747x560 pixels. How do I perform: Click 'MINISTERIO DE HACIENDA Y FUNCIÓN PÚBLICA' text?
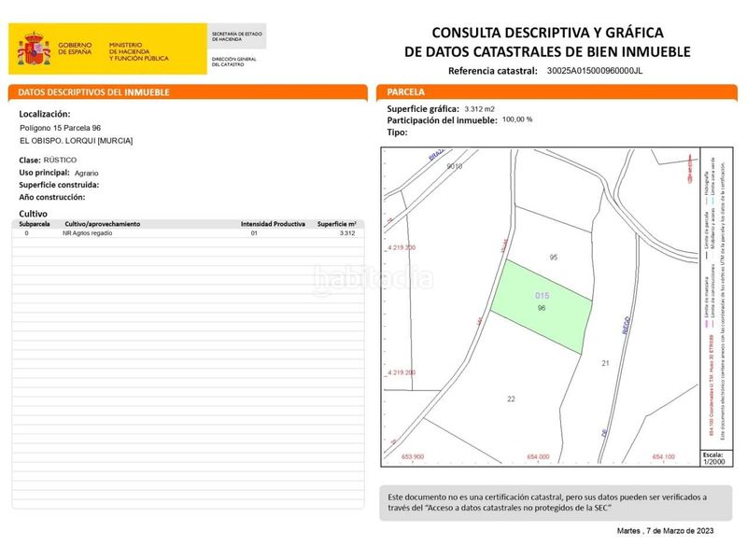click(138, 51)
